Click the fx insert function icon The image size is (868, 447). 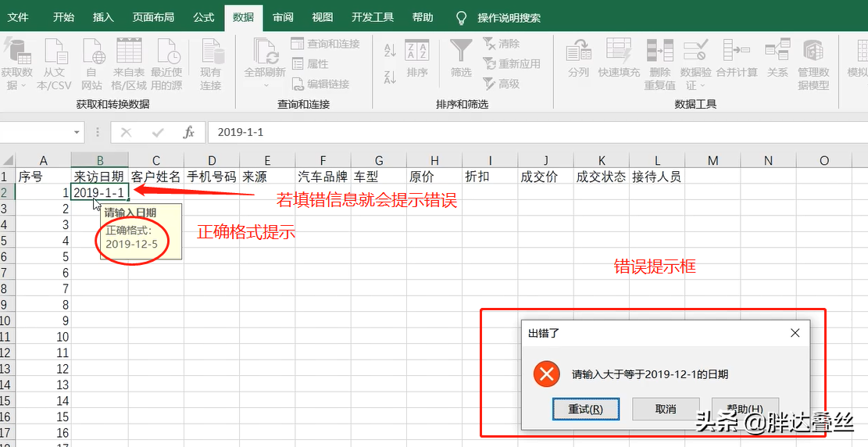click(189, 132)
